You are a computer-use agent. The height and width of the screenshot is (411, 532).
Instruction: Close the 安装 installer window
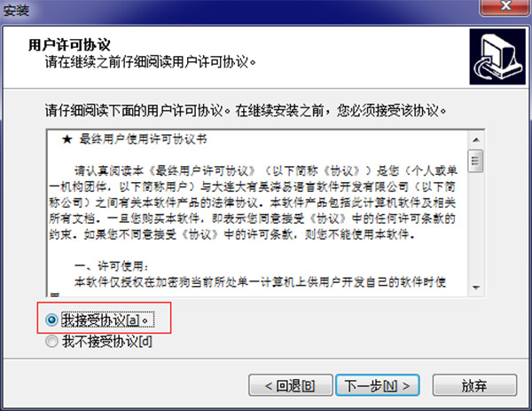(505, 7)
